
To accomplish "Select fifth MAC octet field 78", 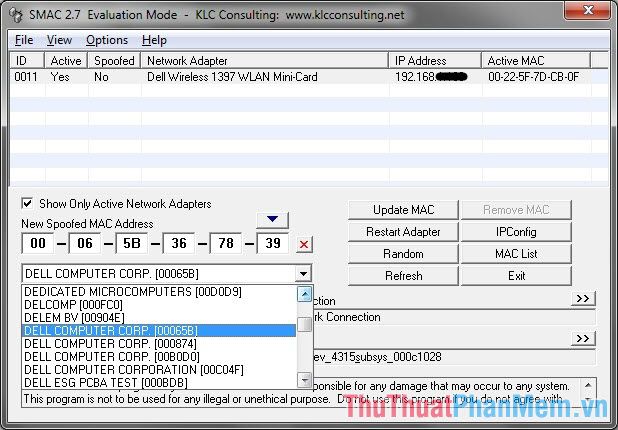I will pos(225,243).
